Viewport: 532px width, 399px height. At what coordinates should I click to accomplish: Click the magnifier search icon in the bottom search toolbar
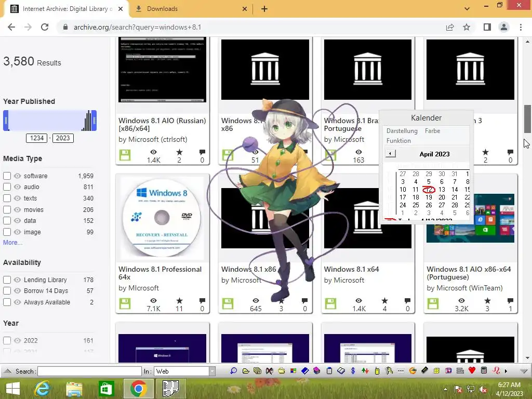coord(233,371)
